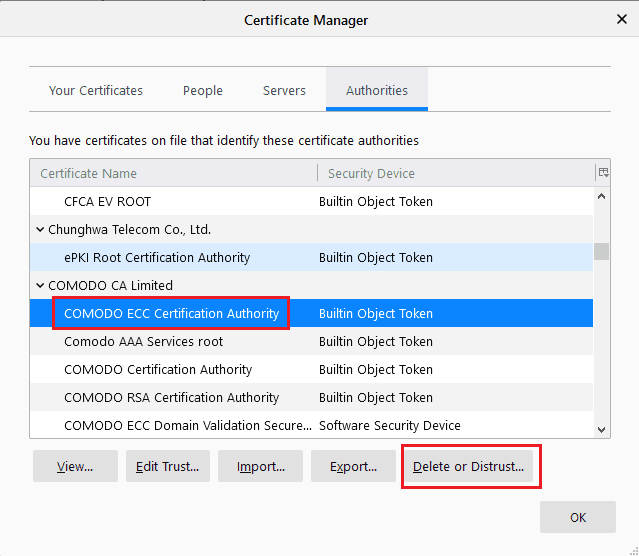Click COMODO CA Limited group label

tap(110, 285)
